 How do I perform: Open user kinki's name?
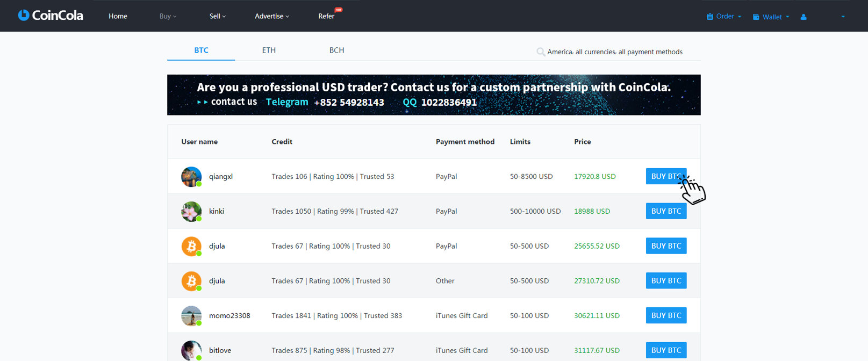point(217,211)
